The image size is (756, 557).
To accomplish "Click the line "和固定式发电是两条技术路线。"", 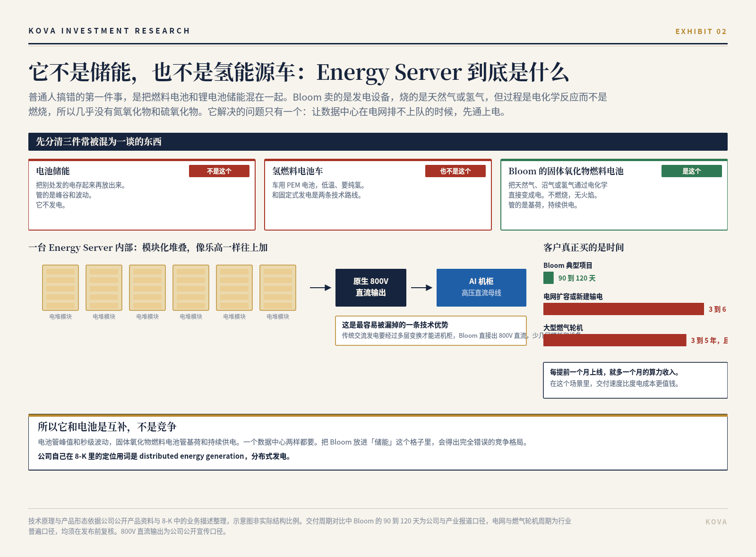I will [x=317, y=195].
